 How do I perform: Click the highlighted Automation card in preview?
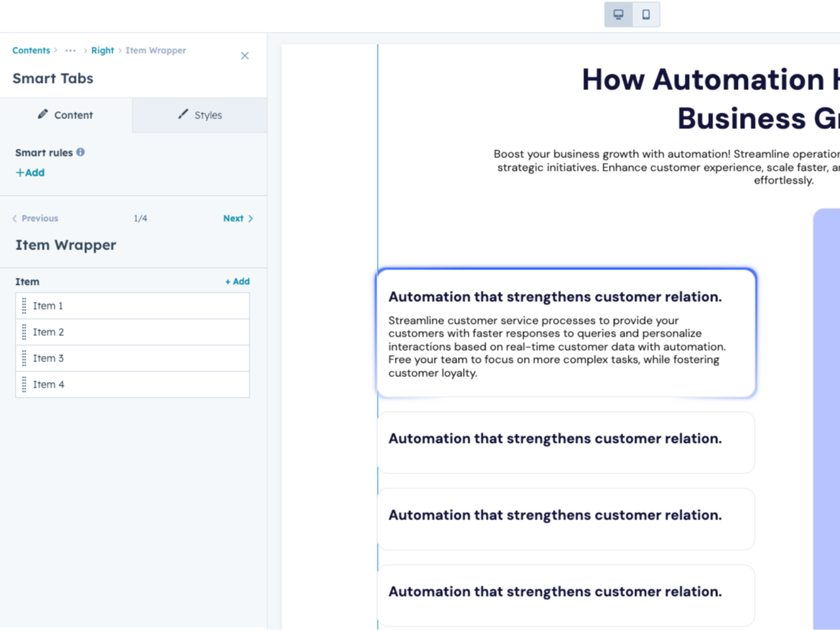566,333
